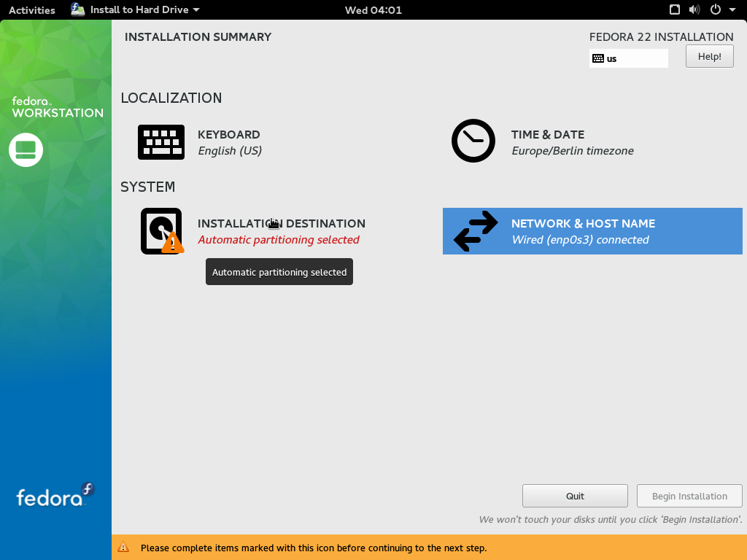Click the Fedora Workstation monitor icon in sidebar

26,149
